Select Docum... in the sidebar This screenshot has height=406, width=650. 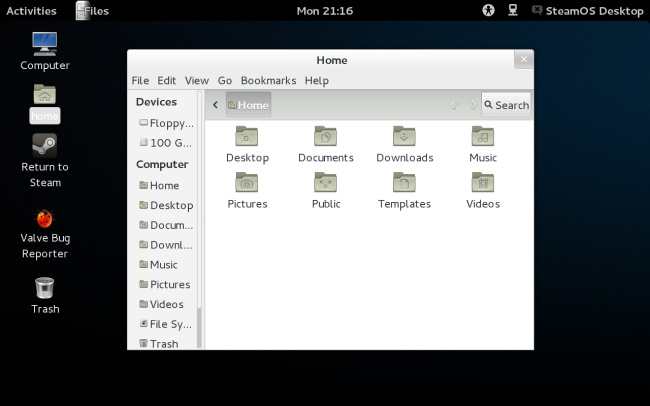coord(165,225)
